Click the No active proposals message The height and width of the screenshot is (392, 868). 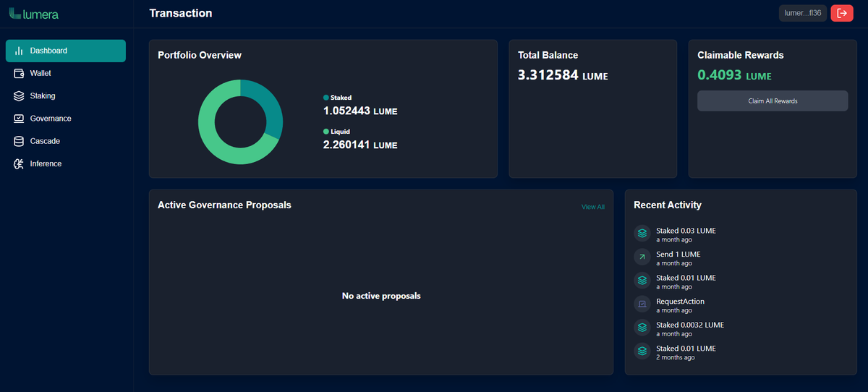point(381,296)
